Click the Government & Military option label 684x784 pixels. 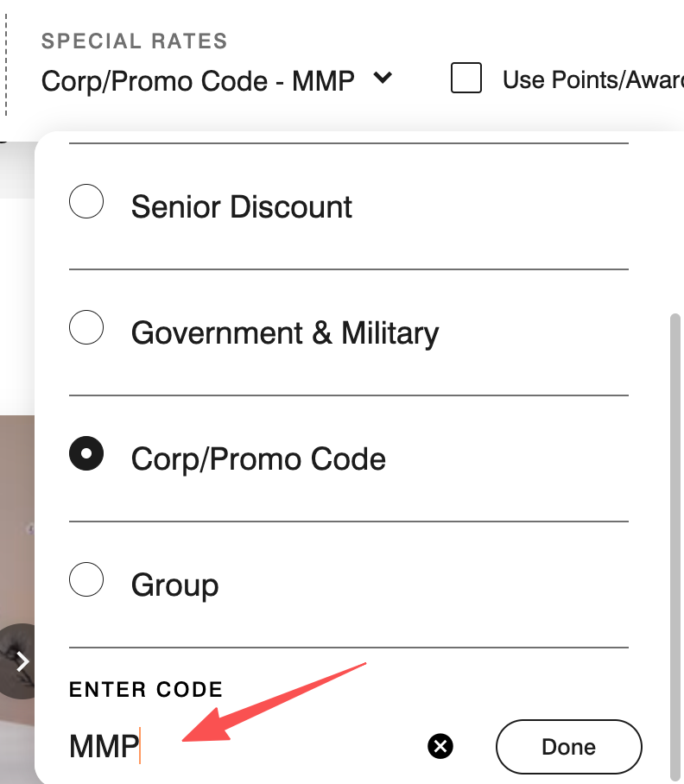[x=285, y=333]
